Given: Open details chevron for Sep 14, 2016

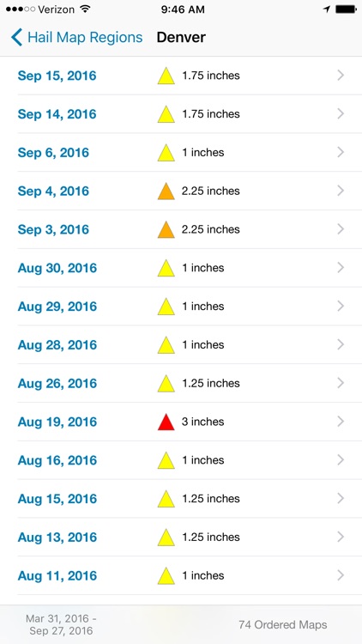Looking at the screenshot, I should [x=341, y=113].
